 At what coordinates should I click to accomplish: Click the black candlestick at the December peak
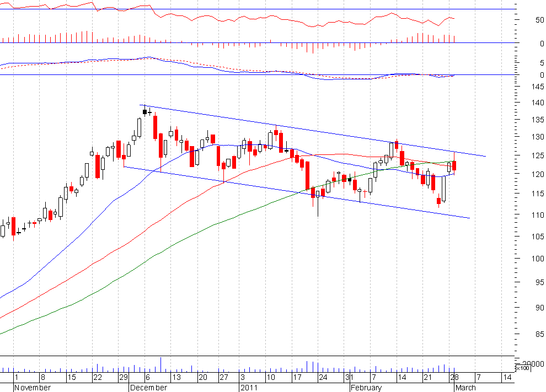tap(145, 111)
